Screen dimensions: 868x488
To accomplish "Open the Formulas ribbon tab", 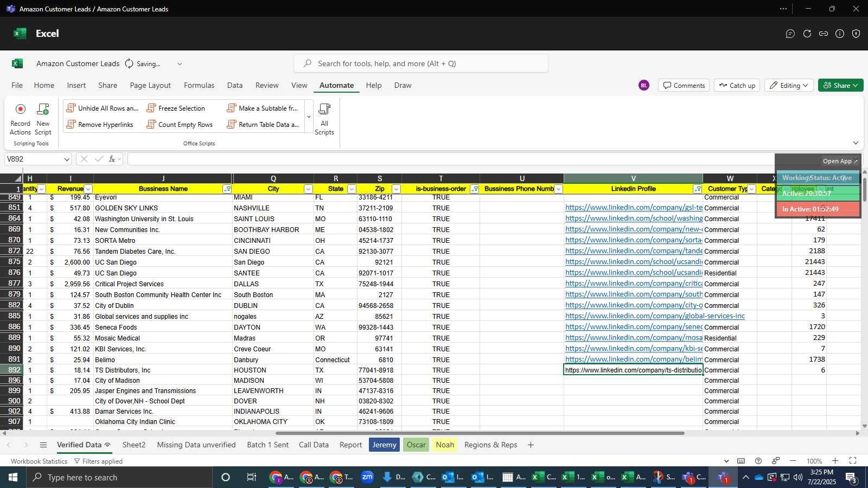I will tap(199, 85).
